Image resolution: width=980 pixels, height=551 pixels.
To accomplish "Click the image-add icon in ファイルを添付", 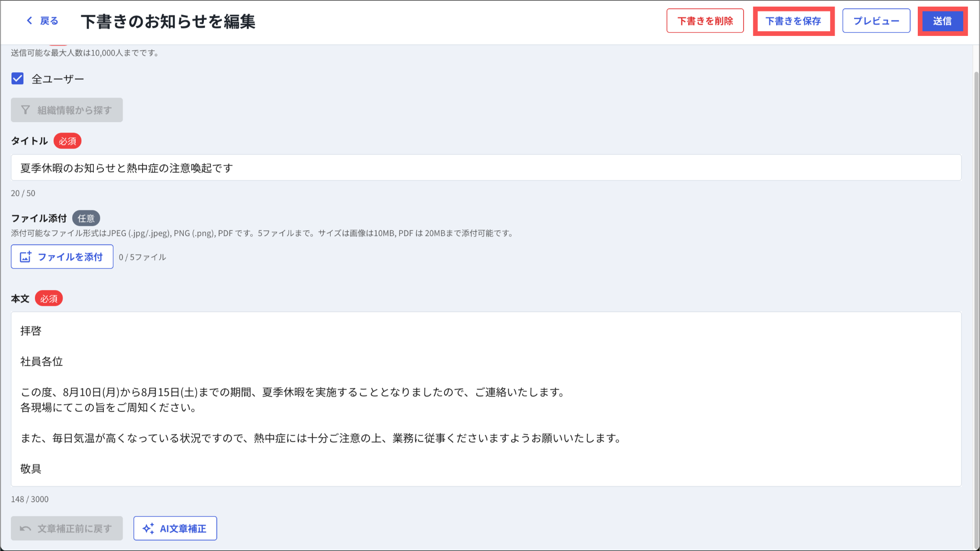I will pos(25,257).
